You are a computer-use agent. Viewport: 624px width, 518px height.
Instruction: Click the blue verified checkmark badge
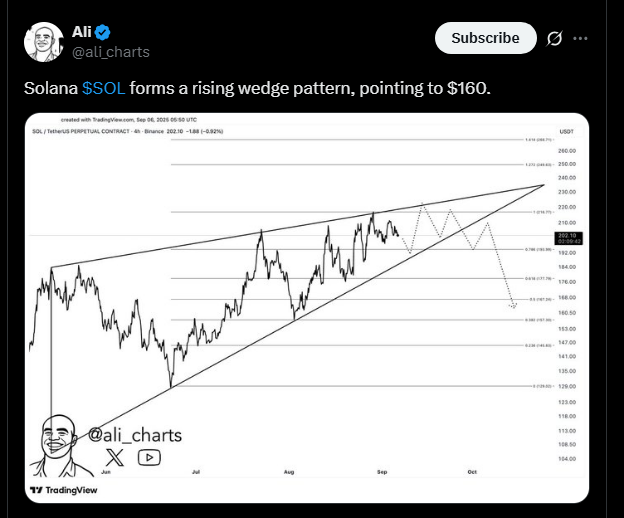102,31
